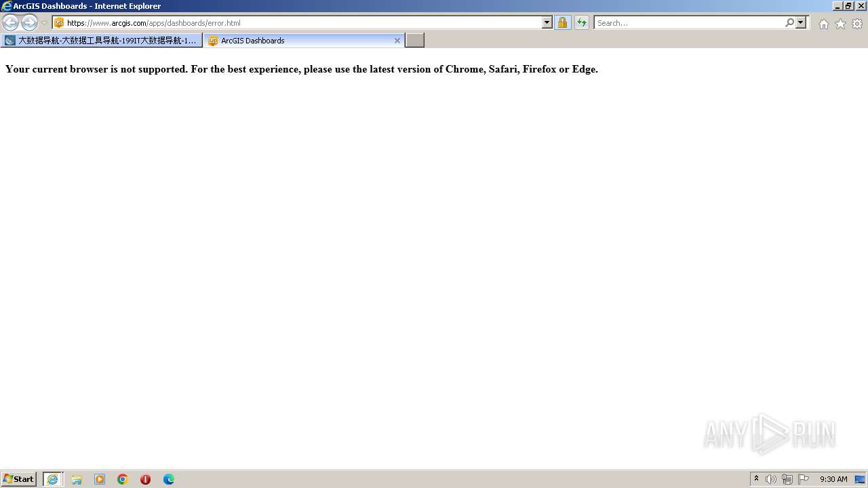The image size is (868, 488).
Task: Refresh the page with the refresh icon
Action: pyautogui.click(x=582, y=22)
